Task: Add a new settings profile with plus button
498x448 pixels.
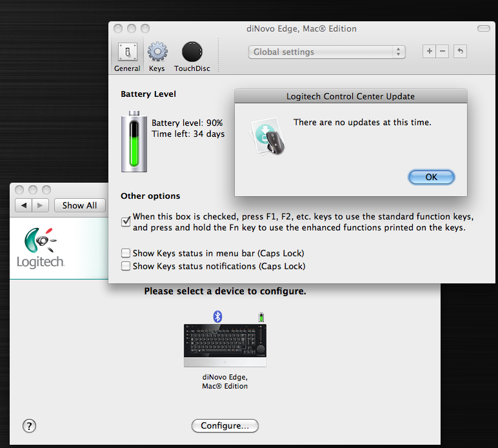Action: click(429, 51)
